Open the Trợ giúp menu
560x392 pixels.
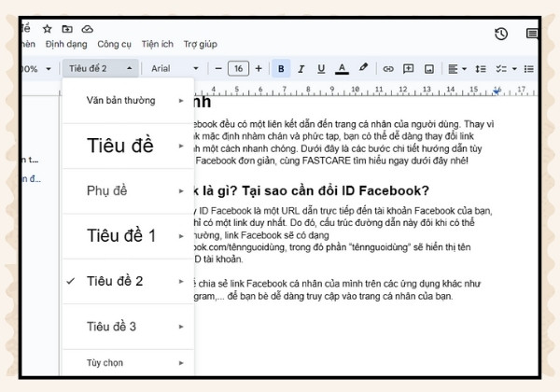click(201, 44)
